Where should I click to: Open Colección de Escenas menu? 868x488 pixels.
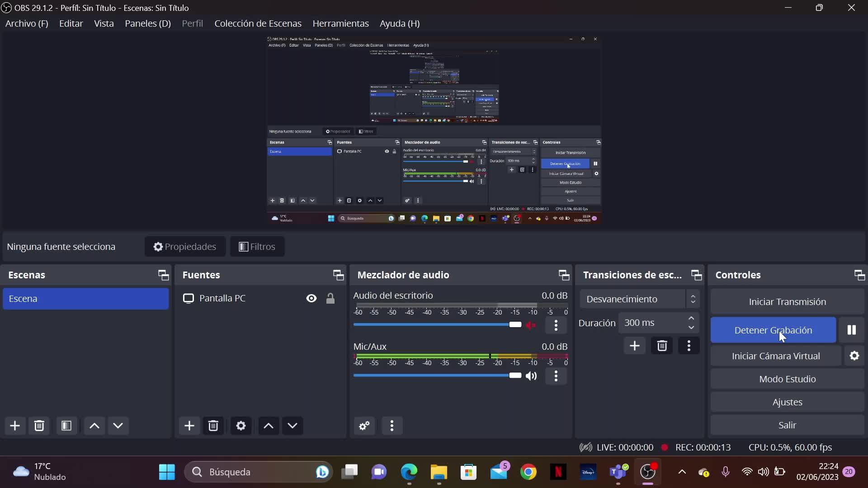click(258, 23)
